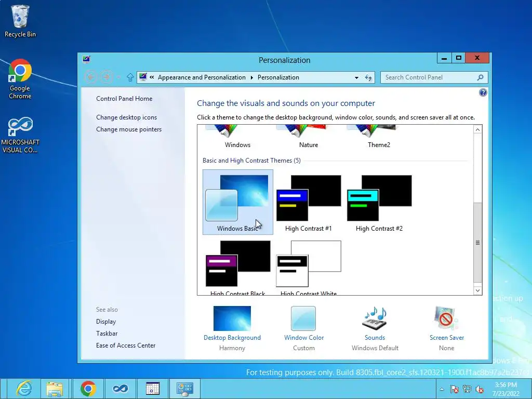Open the infinity-logo app on the taskbar

[x=120, y=389]
